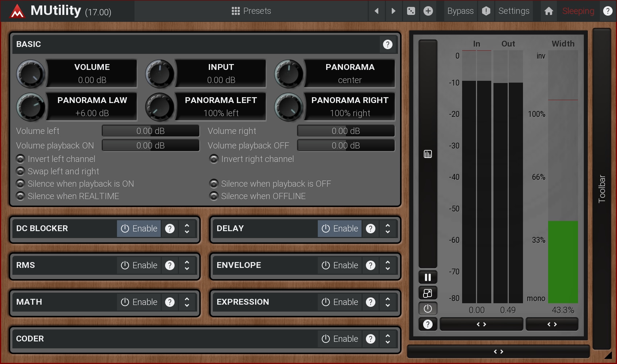The image size is (617, 364).
Task: Pause the meter display
Action: click(x=427, y=277)
